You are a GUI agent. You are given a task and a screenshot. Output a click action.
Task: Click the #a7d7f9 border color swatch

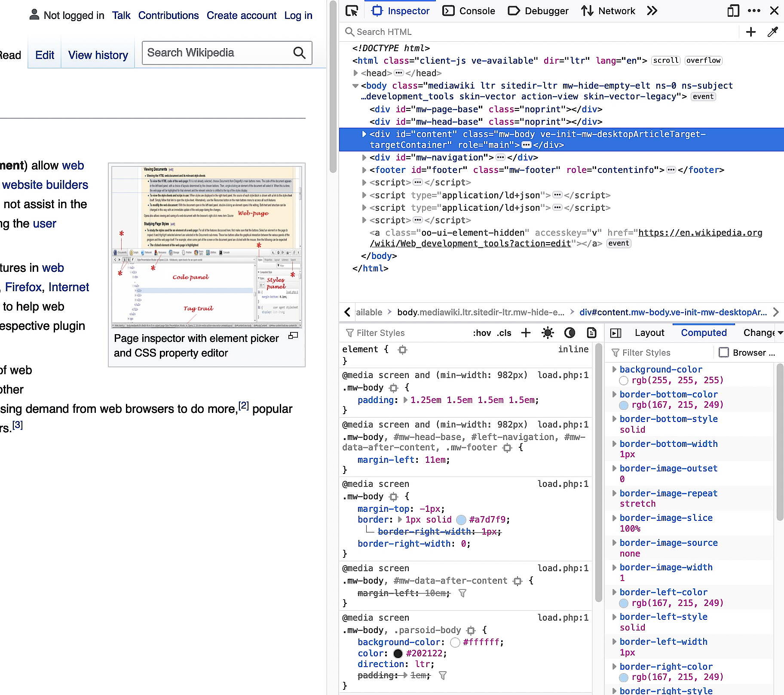(460, 520)
